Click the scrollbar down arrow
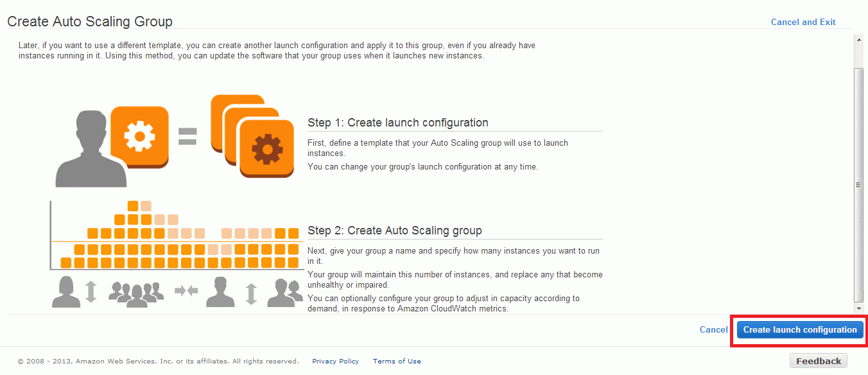The width and height of the screenshot is (868, 375). pyautogui.click(x=858, y=308)
